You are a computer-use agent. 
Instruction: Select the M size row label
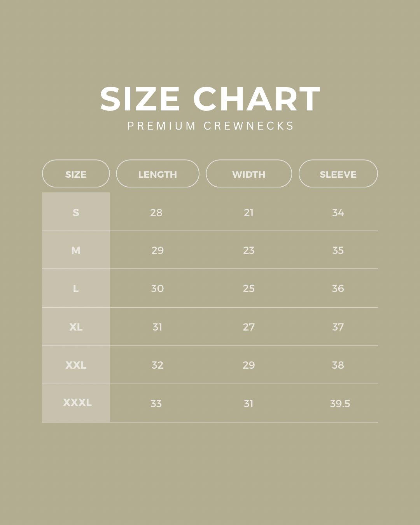(x=76, y=250)
